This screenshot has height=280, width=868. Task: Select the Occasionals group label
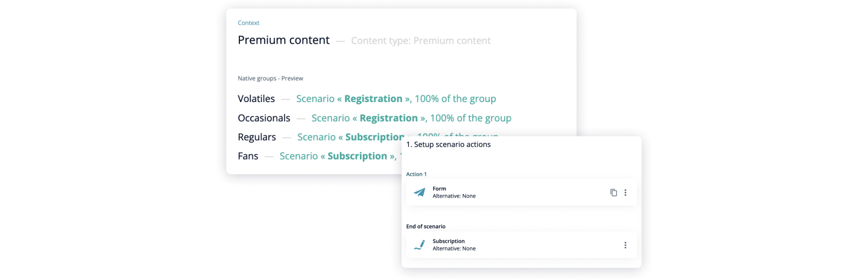point(264,118)
